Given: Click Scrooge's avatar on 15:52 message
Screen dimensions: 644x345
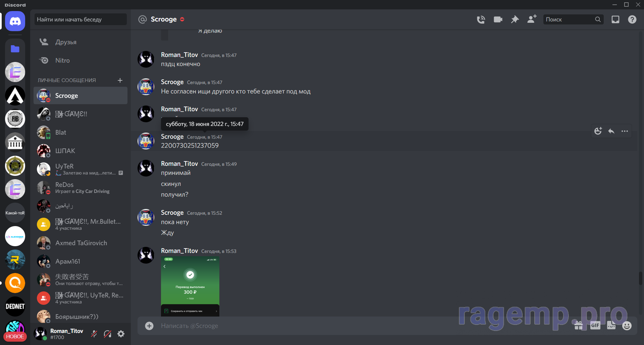Looking at the screenshot, I should [x=146, y=217].
